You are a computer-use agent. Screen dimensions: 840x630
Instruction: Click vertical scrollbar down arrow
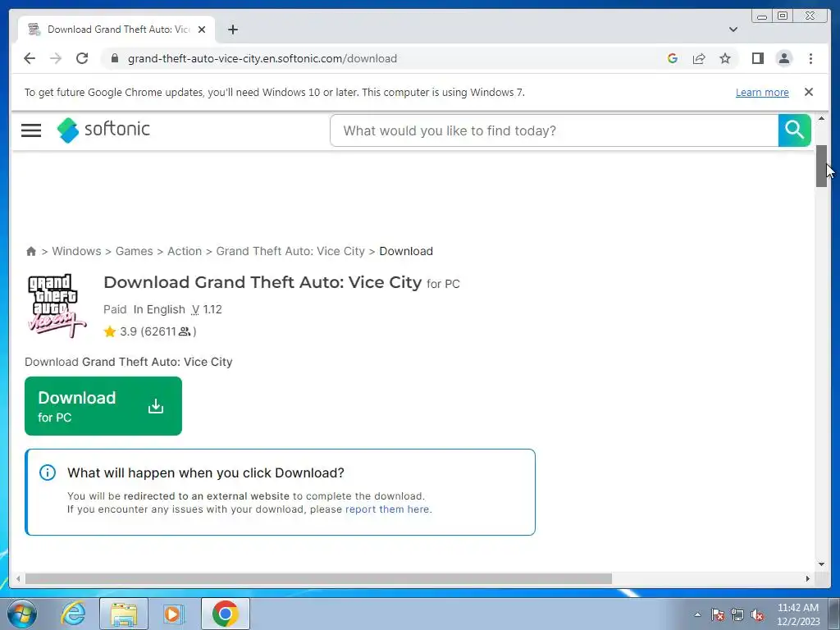tap(821, 564)
